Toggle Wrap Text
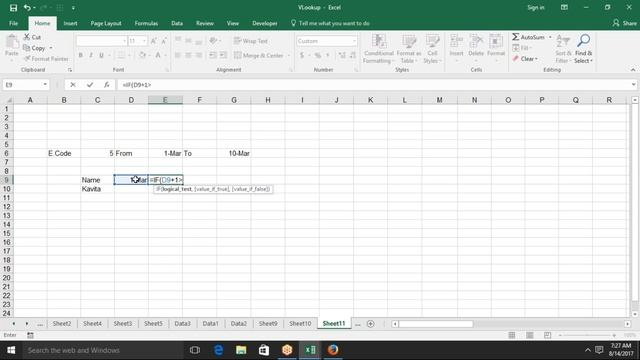The image size is (640, 360). [251, 41]
